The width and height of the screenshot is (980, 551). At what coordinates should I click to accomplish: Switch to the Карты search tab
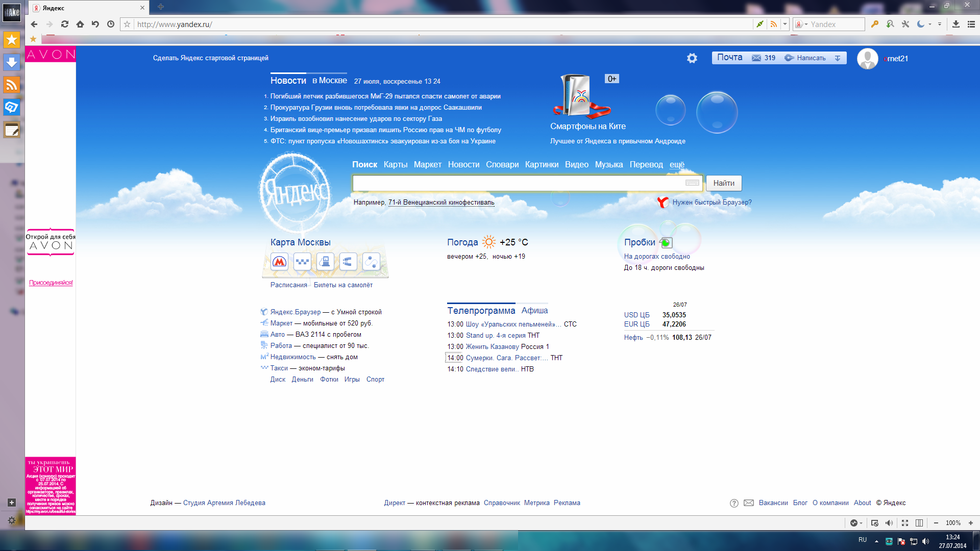[x=396, y=165]
